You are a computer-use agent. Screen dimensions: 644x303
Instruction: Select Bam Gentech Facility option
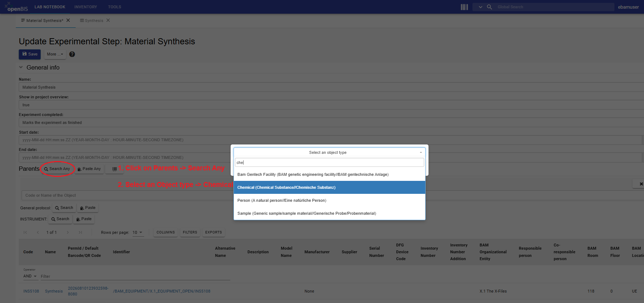coord(329,174)
